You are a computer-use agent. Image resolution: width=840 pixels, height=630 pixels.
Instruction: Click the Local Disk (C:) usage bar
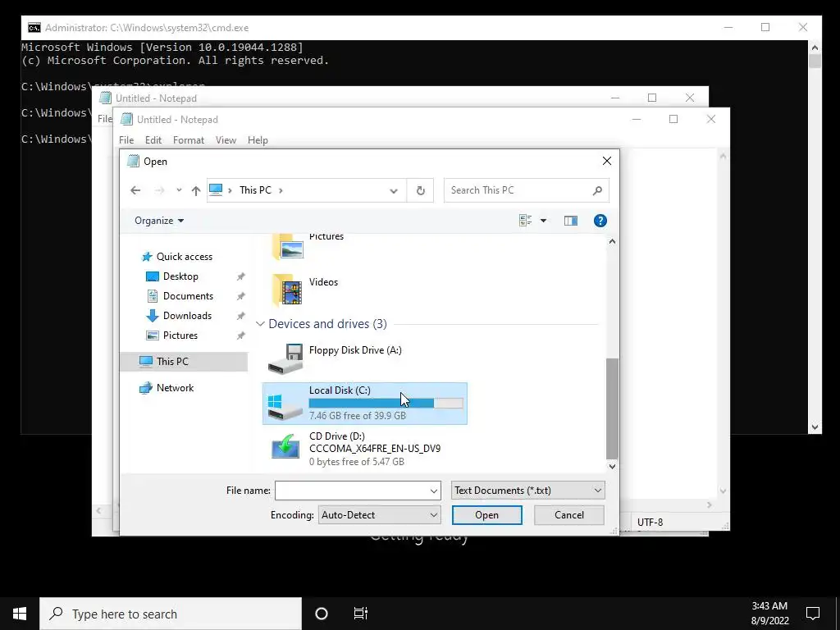point(386,404)
